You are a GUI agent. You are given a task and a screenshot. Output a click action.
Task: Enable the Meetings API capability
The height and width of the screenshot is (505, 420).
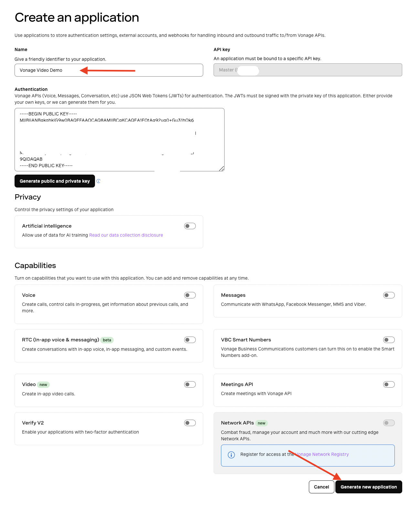[389, 384]
